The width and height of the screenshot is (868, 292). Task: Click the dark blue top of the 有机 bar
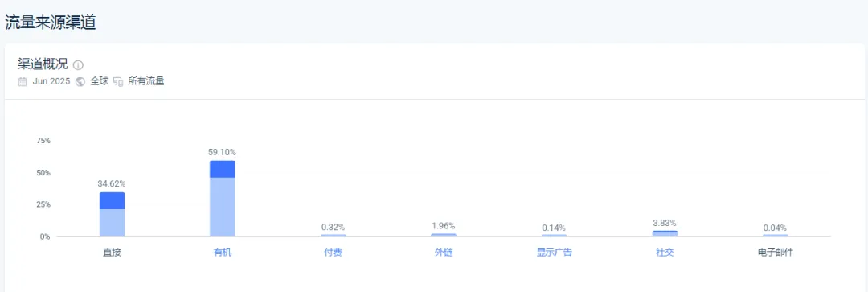tap(223, 169)
